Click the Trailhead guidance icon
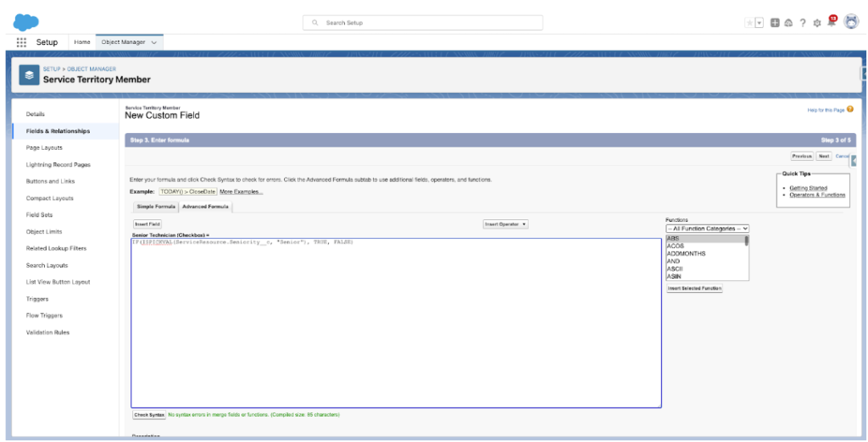This screenshot has height=442, width=868. (789, 23)
